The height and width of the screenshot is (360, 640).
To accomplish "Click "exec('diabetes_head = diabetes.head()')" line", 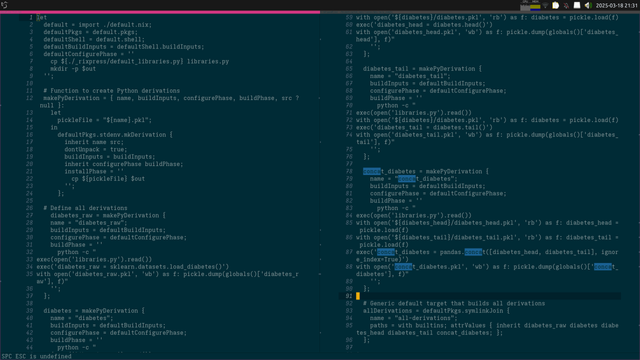I will point(424,25).
